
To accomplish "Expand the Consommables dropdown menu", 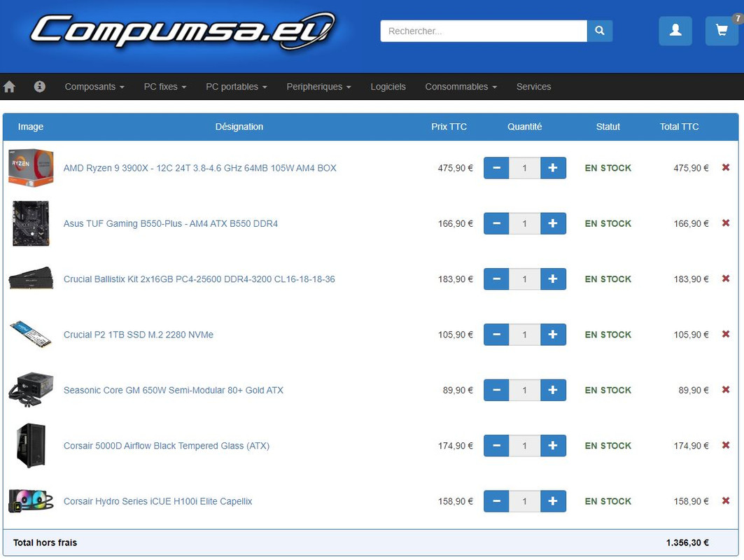I will point(461,87).
